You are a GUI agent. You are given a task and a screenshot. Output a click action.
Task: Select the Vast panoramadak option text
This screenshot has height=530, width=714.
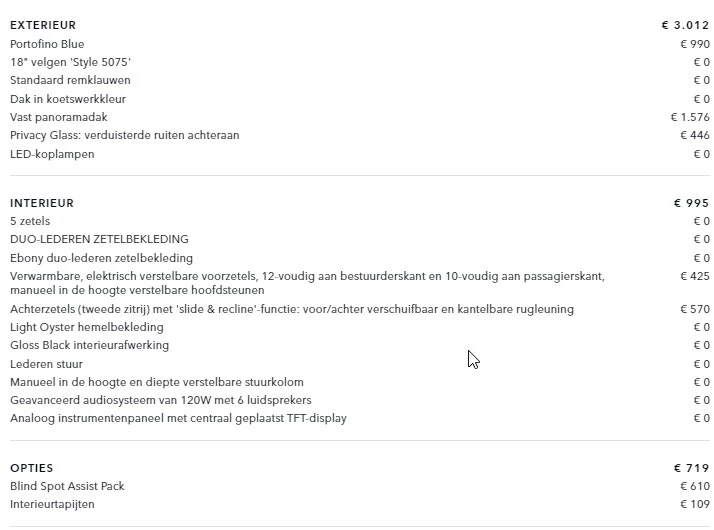[x=58, y=117]
